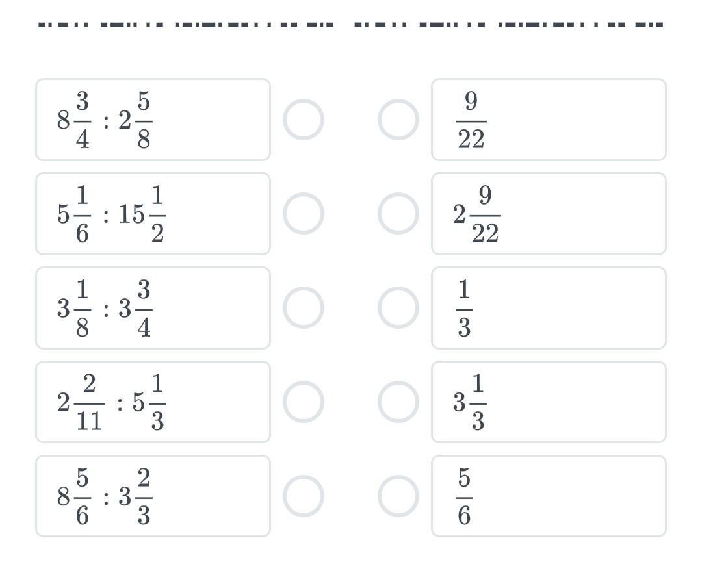This screenshot has height=588, width=702.
Task: Select the radio circle beside answer 5/6
Action: (398, 496)
